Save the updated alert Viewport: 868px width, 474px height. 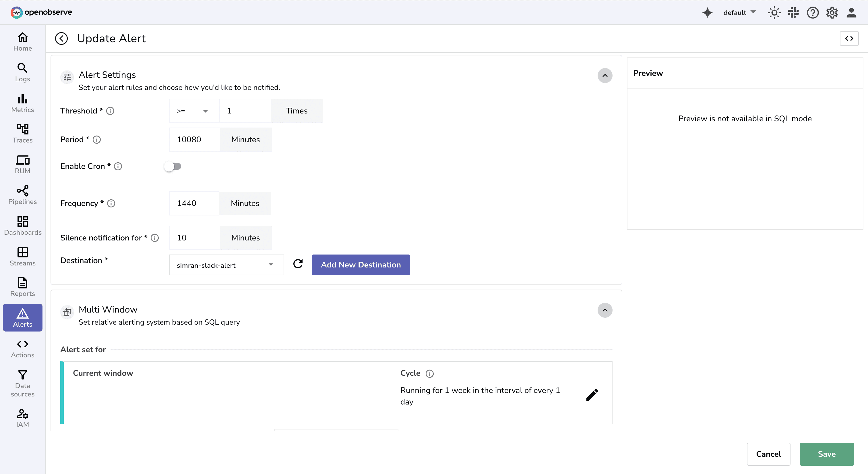tap(827, 454)
